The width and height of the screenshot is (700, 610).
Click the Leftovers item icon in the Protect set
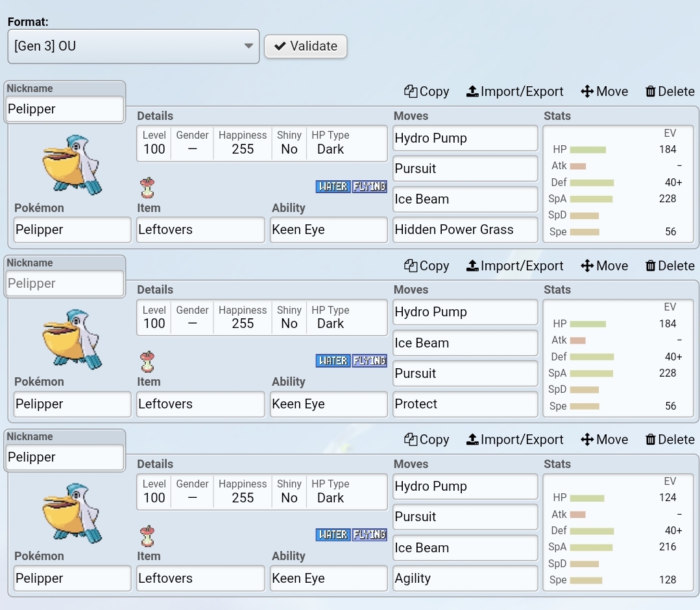[x=147, y=362]
